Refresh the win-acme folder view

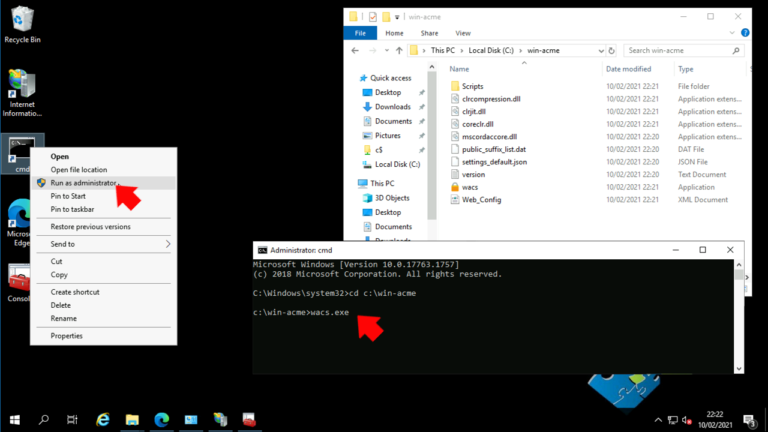click(x=611, y=50)
